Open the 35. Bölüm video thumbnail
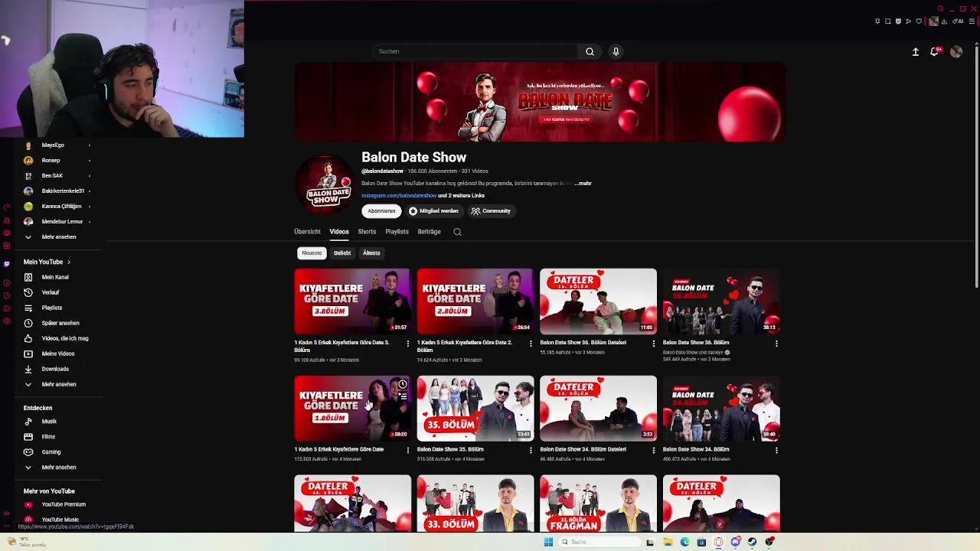The image size is (980, 551). tap(475, 408)
